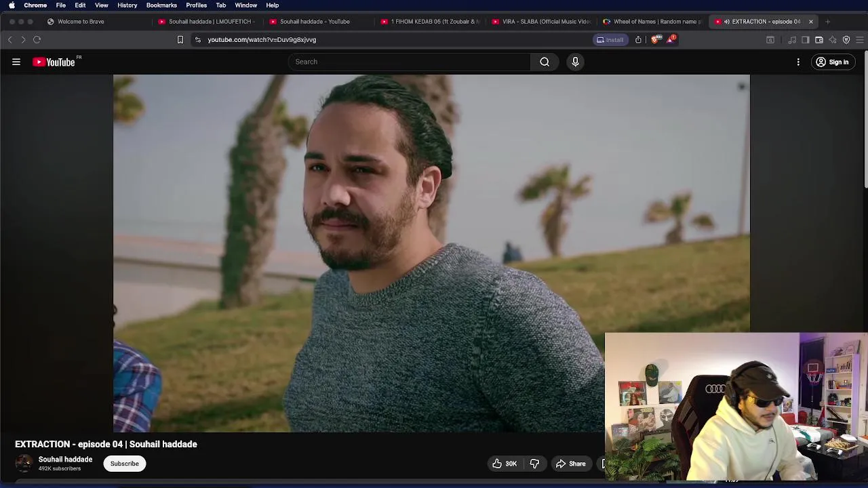This screenshot has width=868, height=488.
Task: Start voice search with the microphone icon
Action: coord(575,62)
